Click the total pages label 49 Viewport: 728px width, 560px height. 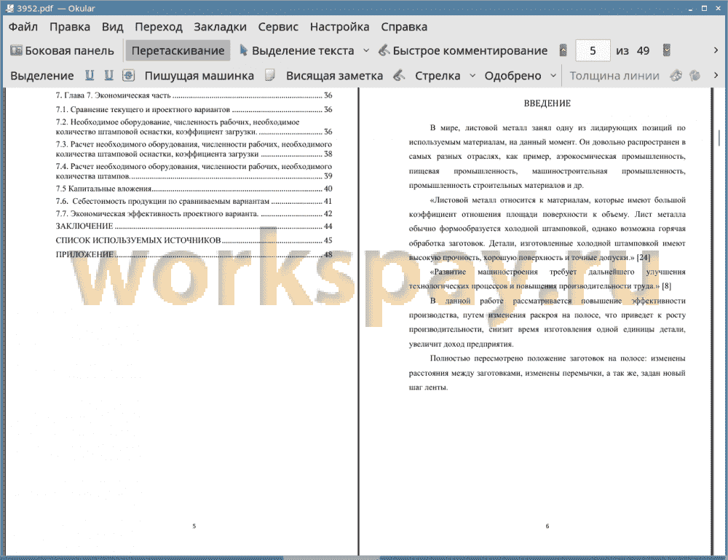click(x=643, y=51)
